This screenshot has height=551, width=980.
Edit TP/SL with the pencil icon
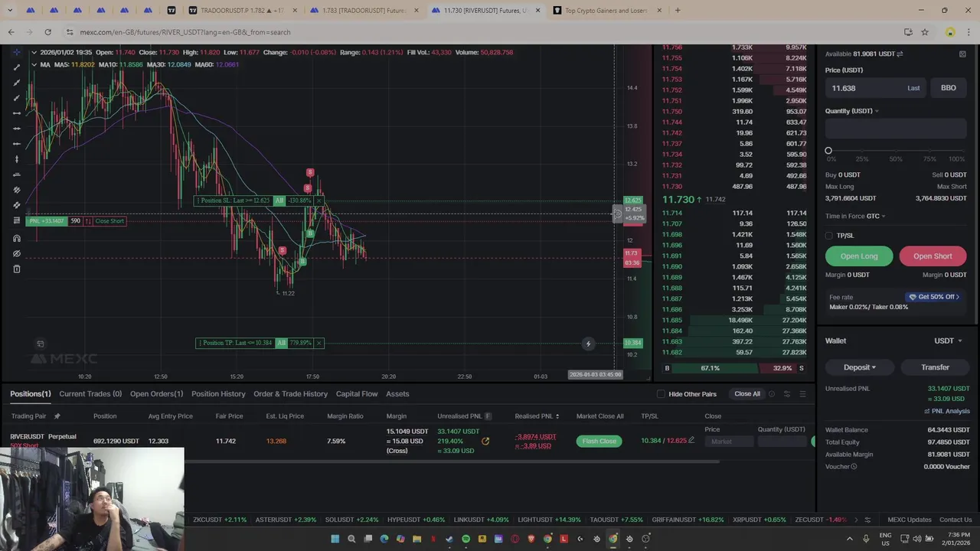(691, 440)
